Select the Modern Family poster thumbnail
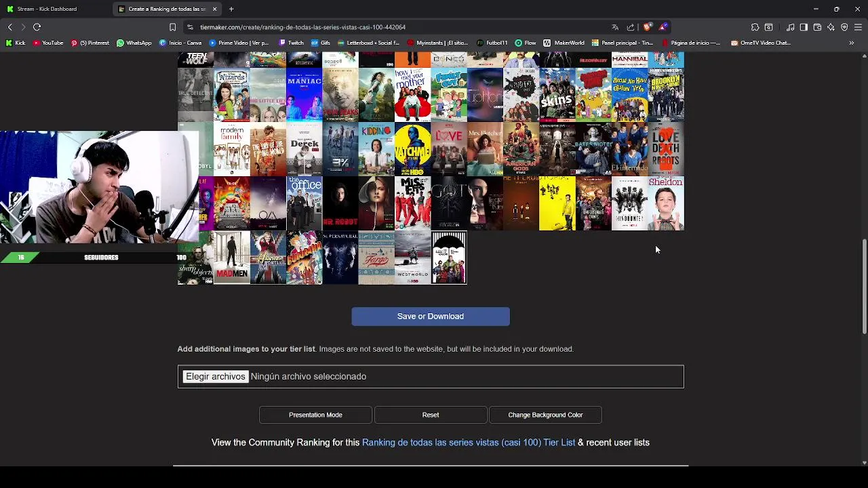The image size is (868, 488). [x=232, y=149]
